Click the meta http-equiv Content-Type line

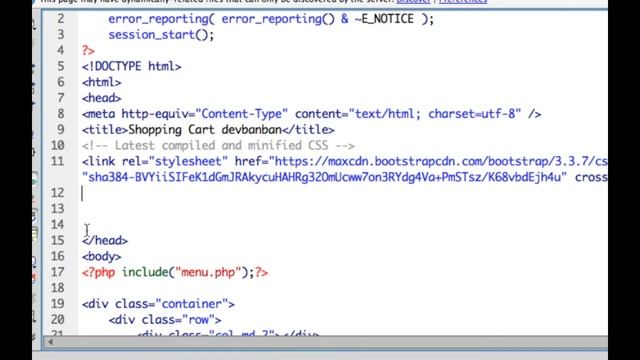pyautogui.click(x=311, y=114)
